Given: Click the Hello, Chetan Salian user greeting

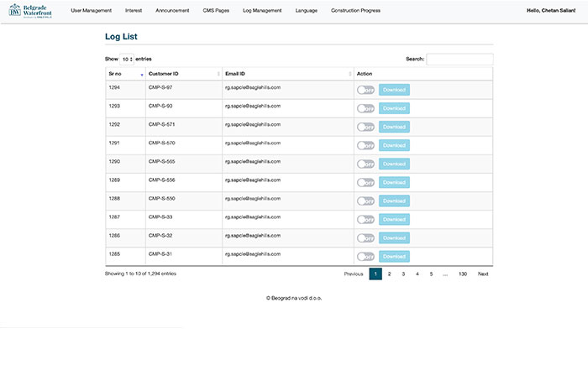Looking at the screenshot, I should tap(551, 11).
